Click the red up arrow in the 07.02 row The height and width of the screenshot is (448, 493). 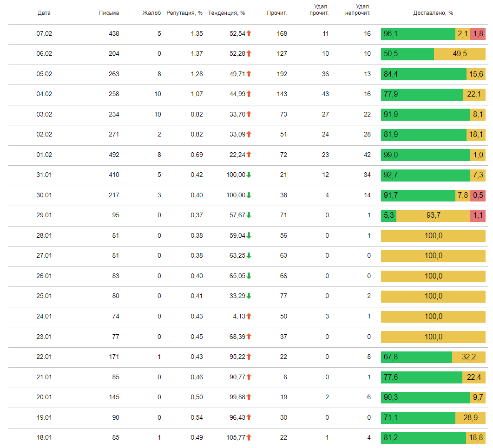coord(249,33)
